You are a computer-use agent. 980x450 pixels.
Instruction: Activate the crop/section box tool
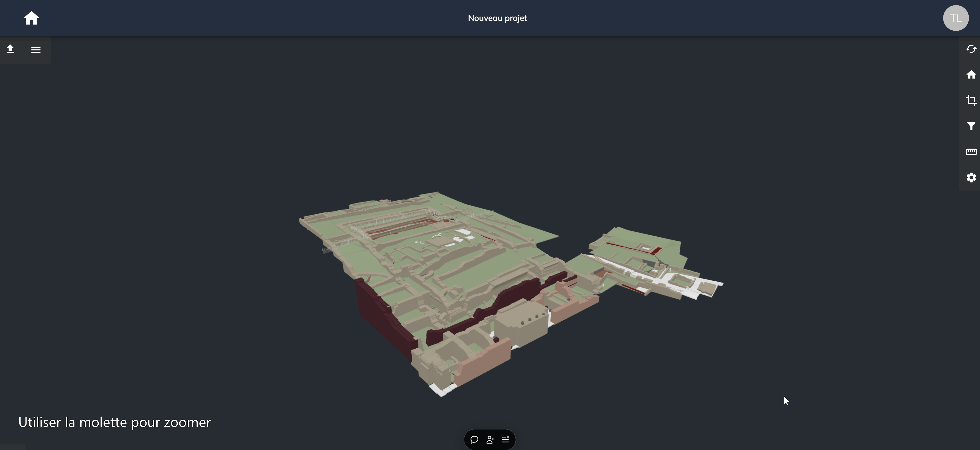click(971, 100)
